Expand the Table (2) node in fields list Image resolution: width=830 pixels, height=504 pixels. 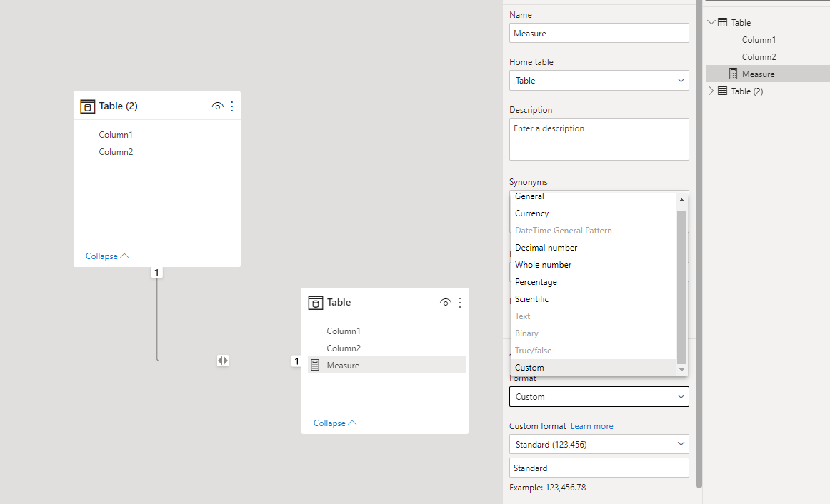point(711,91)
